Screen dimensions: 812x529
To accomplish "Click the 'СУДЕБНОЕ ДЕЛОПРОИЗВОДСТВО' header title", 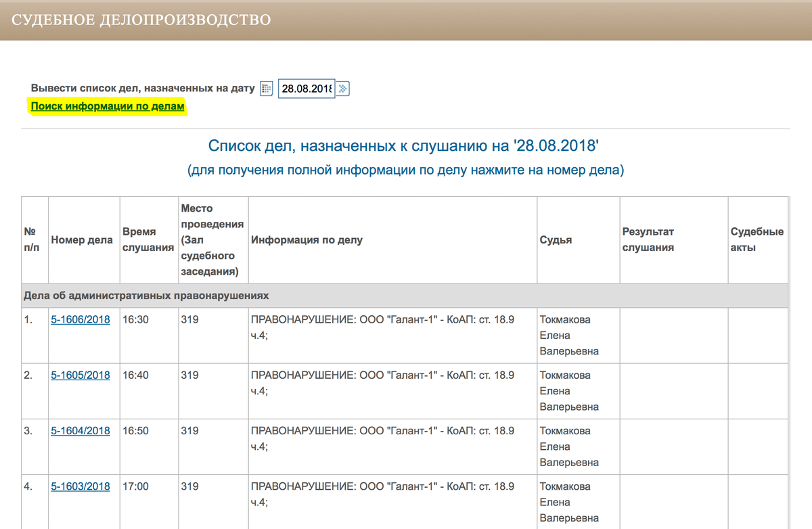I will coord(141,20).
